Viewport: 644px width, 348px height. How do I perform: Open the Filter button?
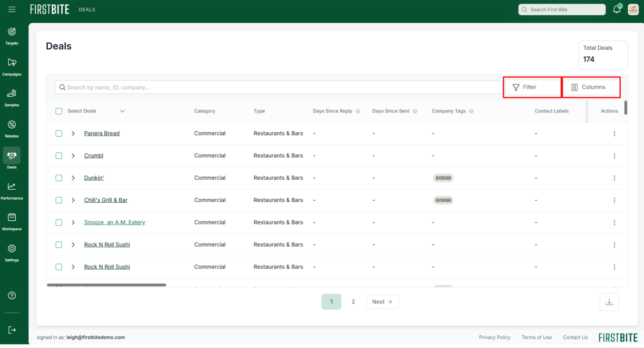[532, 87]
